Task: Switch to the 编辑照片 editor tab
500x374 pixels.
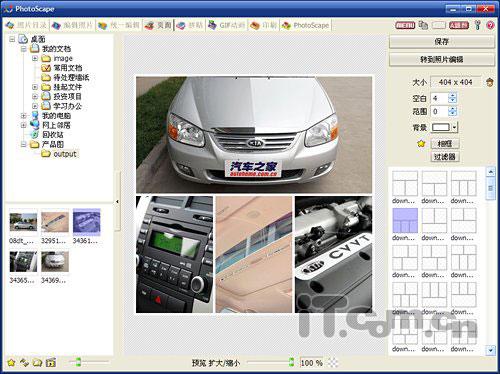Action: click(x=72, y=25)
